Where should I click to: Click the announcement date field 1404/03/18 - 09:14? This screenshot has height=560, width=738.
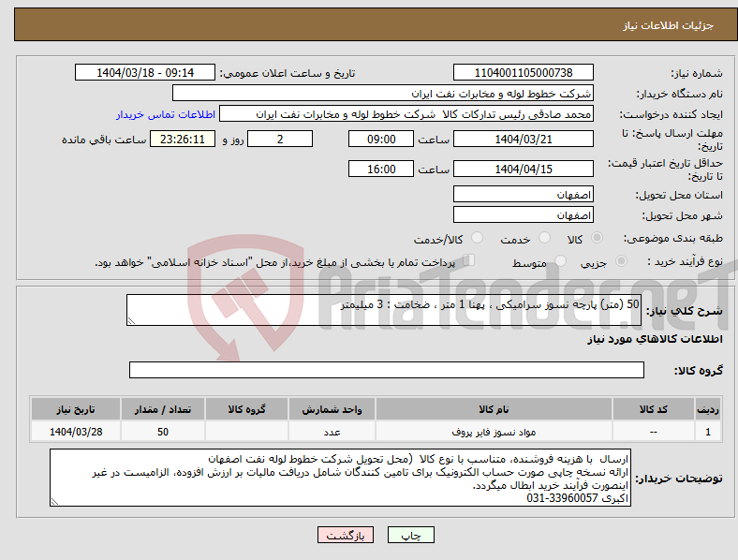(145, 72)
